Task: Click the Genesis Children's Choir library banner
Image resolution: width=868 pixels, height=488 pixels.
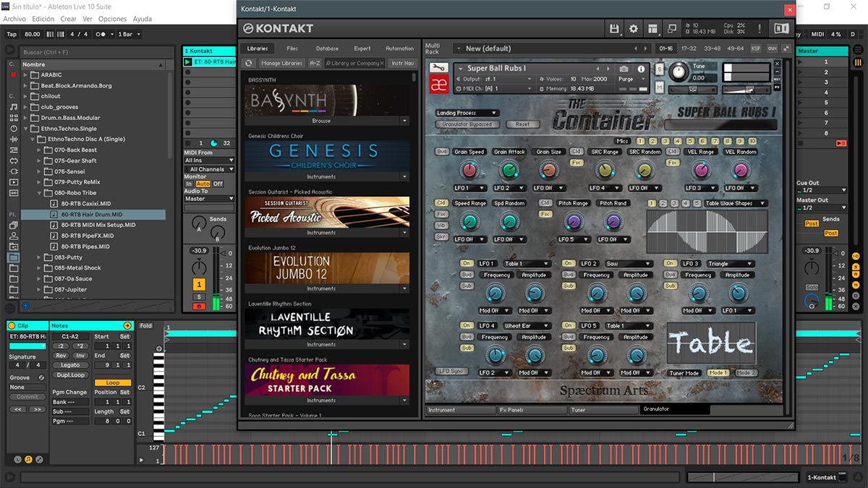Action: [327, 155]
